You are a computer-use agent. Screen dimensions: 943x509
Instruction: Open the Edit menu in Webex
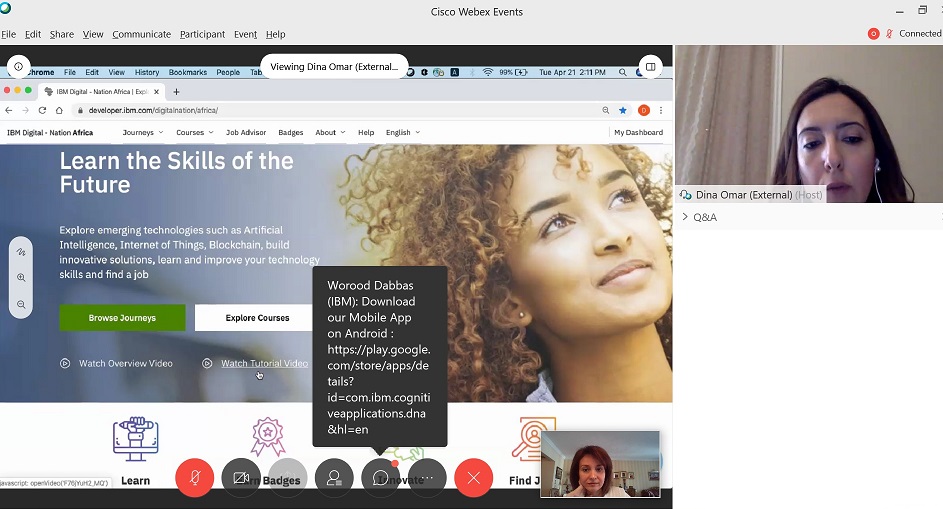tap(33, 34)
